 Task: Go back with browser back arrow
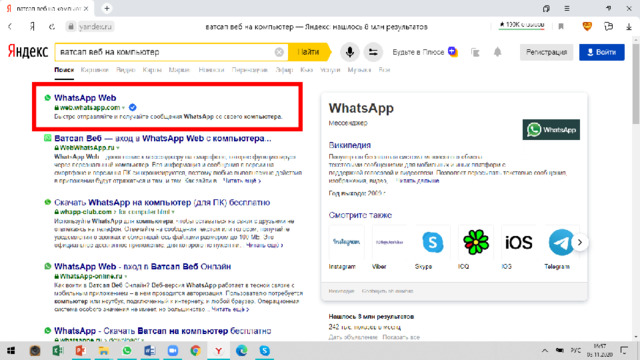tap(10, 27)
